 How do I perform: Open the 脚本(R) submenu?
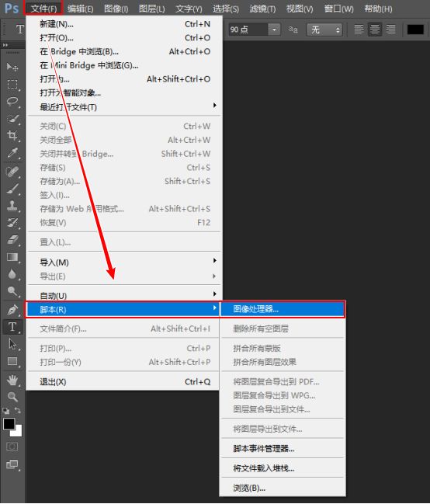[123, 309]
